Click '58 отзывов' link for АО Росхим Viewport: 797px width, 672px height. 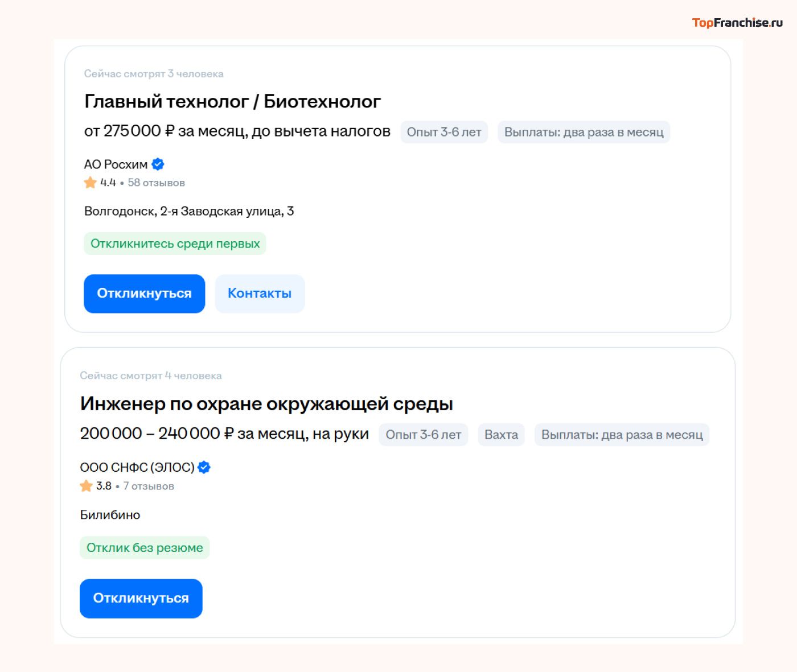coord(156,182)
